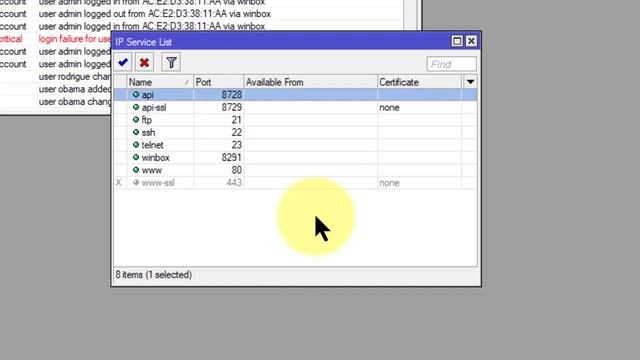Select the telnet service row
Viewport: 640px width, 360px height.
(295, 145)
